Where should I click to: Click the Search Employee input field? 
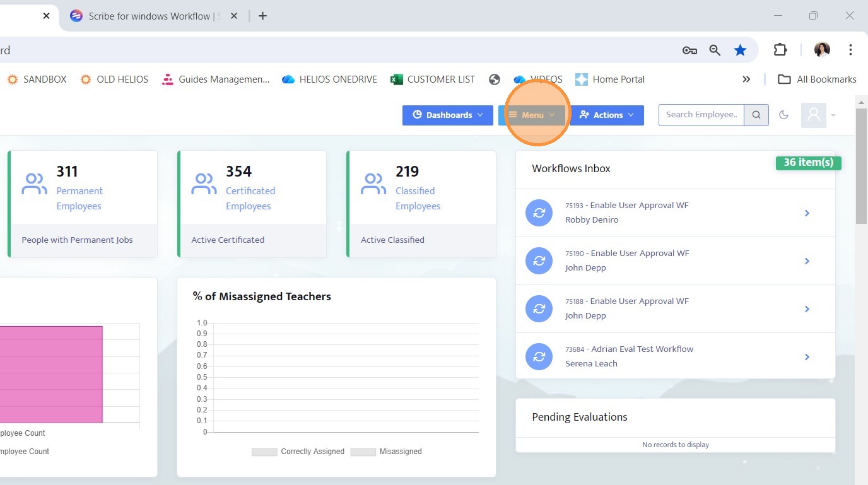[701, 115]
